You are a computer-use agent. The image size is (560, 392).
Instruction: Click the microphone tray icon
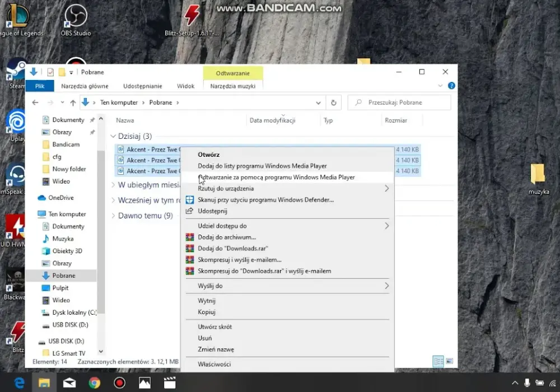coord(527,382)
